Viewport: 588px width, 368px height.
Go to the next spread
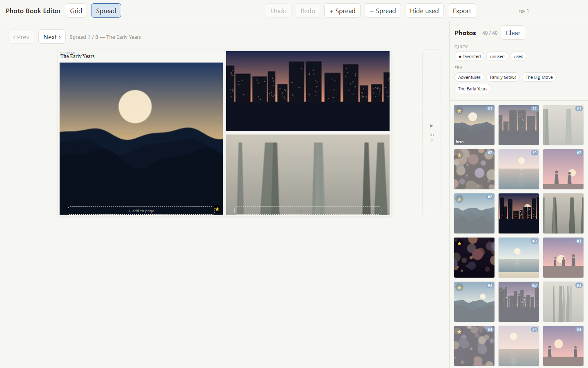point(52,37)
